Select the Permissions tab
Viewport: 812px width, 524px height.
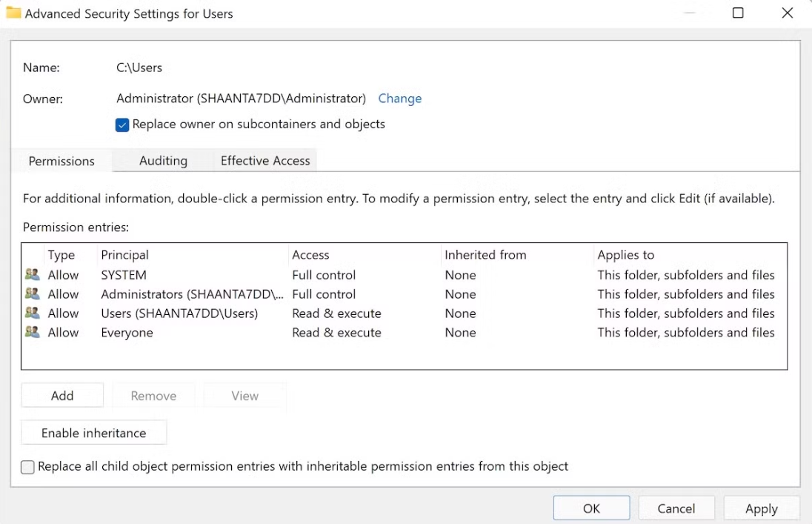(x=61, y=160)
